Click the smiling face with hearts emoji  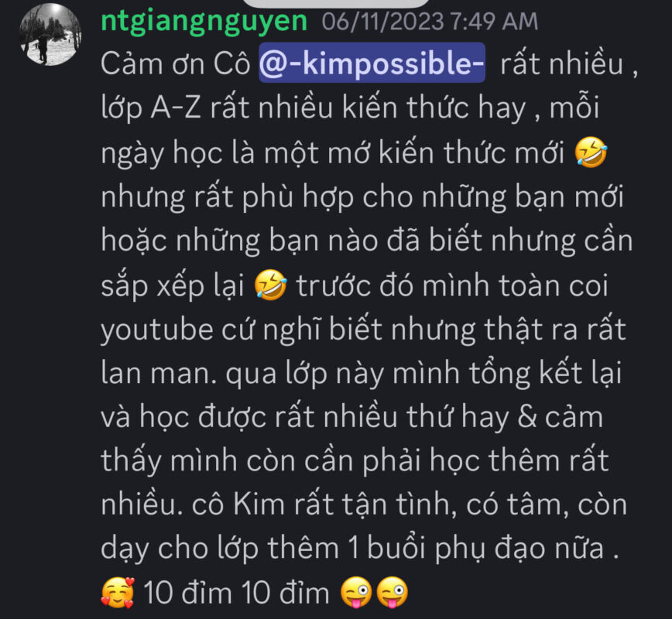tap(118, 593)
